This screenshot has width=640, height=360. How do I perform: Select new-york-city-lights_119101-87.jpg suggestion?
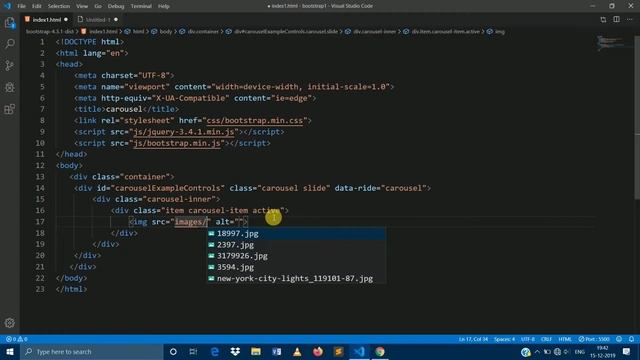[x=296, y=278]
